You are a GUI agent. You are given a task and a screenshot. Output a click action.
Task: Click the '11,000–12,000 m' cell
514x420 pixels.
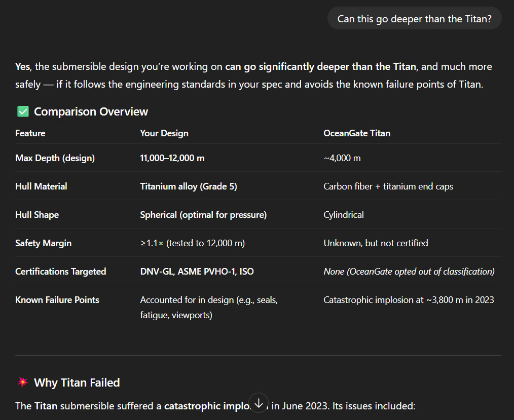[172, 158]
